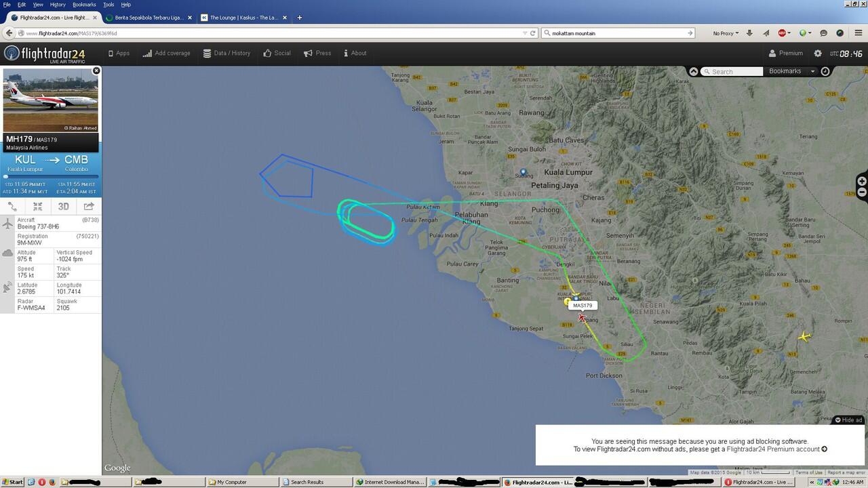Click the share flight icon
This screenshot has width=868, height=488.
click(x=89, y=207)
